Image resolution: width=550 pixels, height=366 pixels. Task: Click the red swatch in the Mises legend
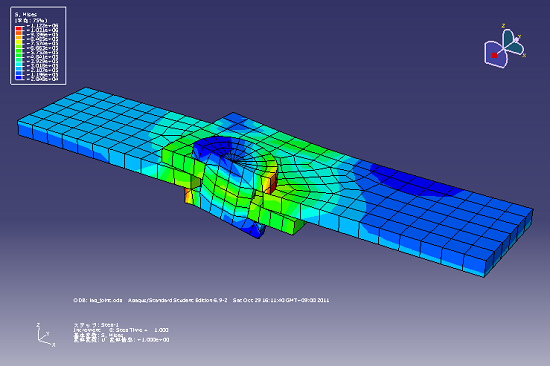pyautogui.click(x=19, y=28)
